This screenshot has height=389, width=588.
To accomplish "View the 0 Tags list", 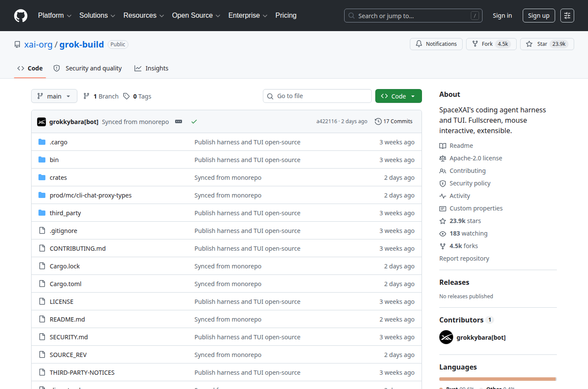I will point(137,96).
